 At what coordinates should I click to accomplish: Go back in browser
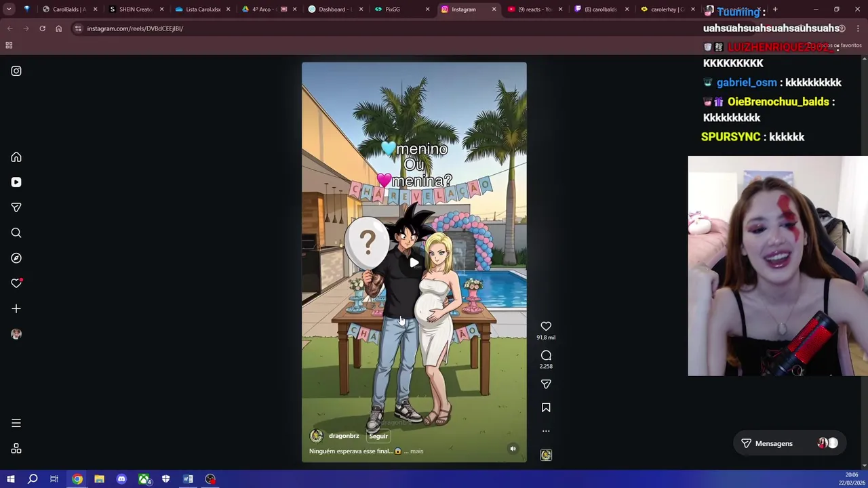coord(9,28)
